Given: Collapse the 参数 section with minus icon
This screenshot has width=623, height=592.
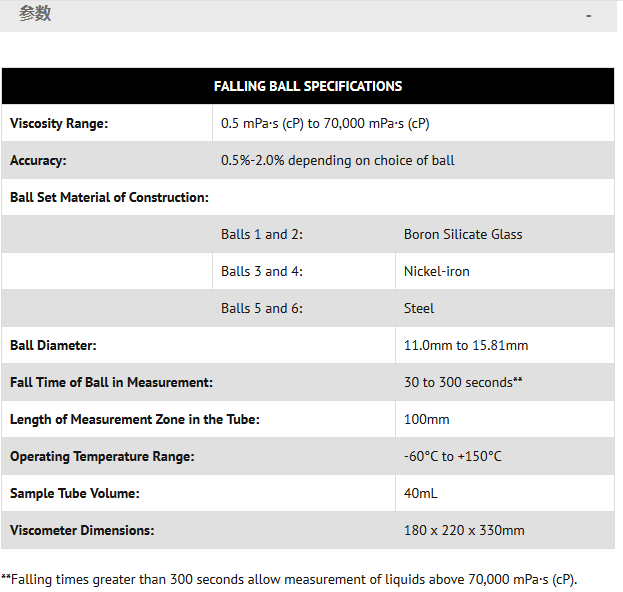Looking at the screenshot, I should (588, 16).
